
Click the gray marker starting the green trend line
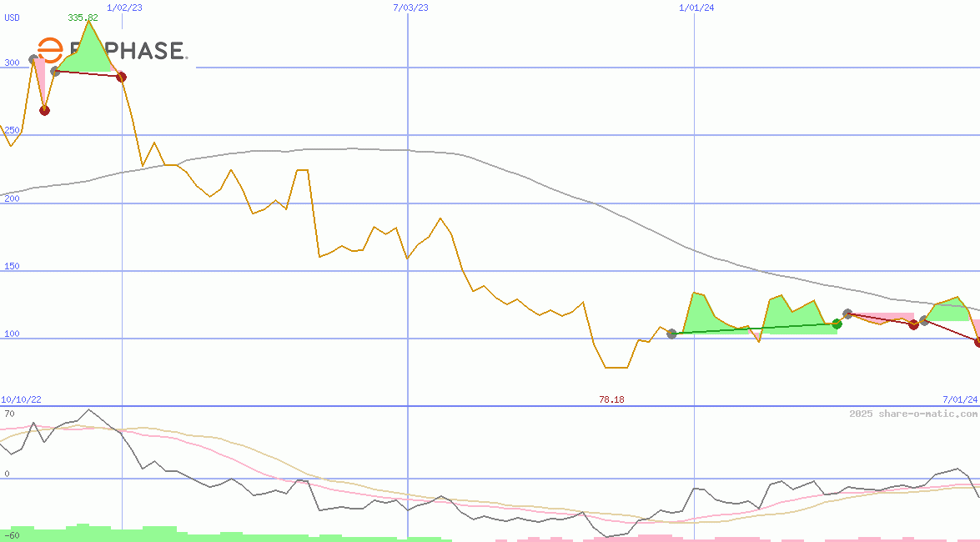click(x=671, y=334)
